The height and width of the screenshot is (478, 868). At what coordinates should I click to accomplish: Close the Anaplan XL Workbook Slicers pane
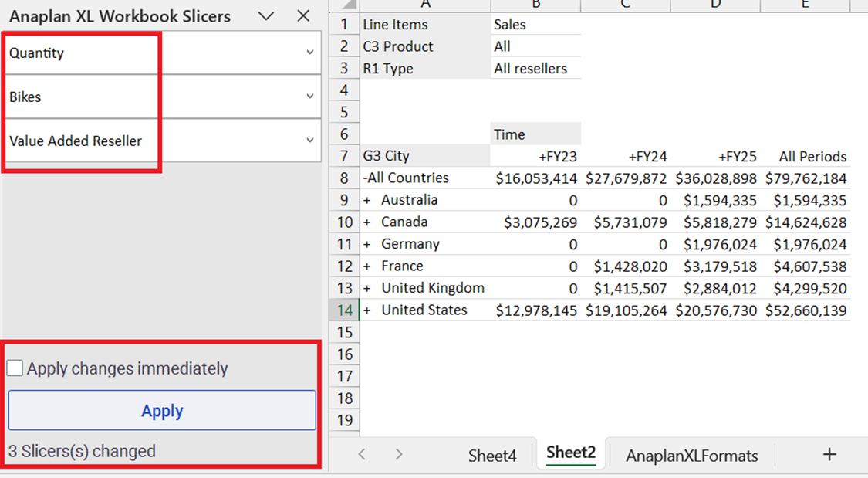point(304,16)
